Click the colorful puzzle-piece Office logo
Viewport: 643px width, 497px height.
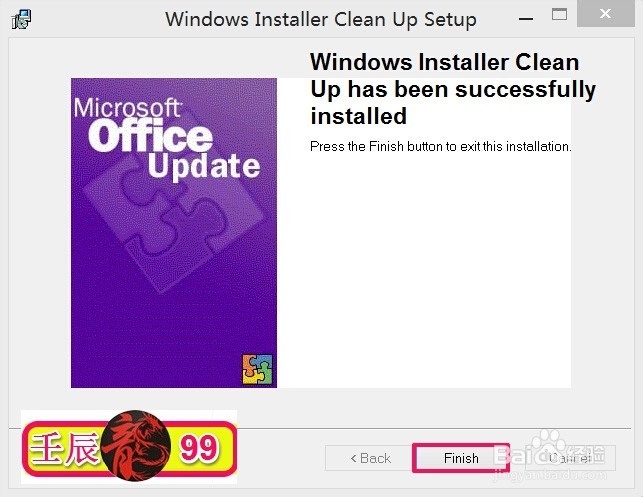tap(257, 369)
